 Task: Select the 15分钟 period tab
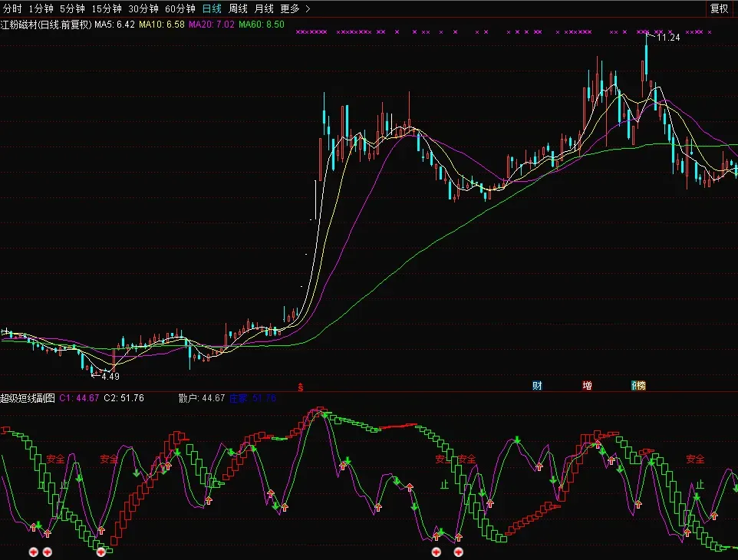107,8
